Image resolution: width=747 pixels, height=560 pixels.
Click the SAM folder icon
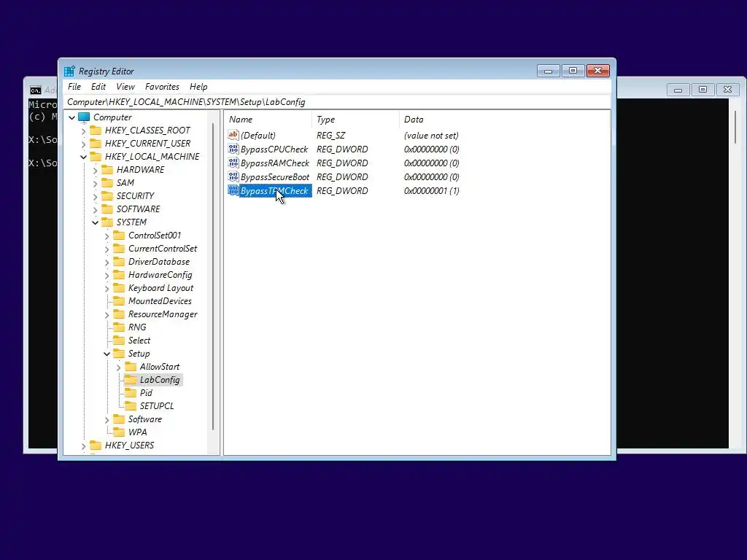pos(107,183)
